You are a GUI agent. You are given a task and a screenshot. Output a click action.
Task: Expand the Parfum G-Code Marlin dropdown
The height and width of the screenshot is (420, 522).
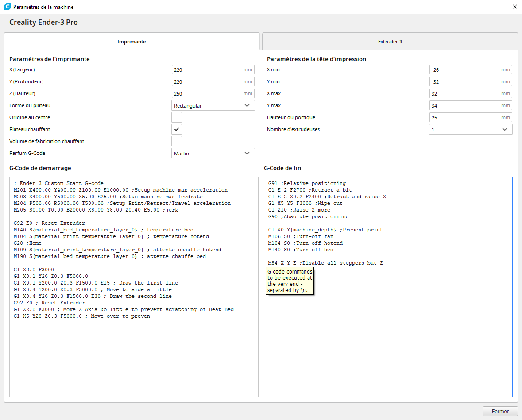[213, 154]
